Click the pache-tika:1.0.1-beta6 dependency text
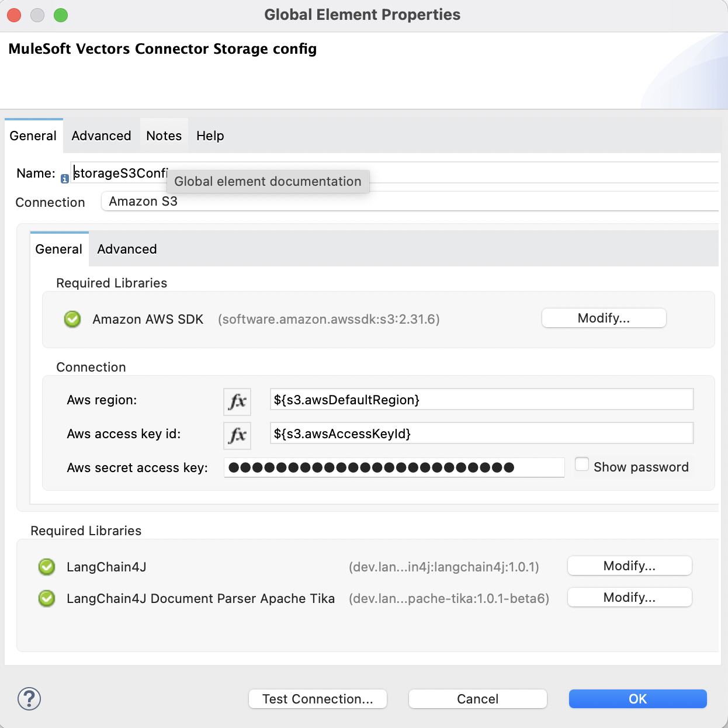Screen dimensions: 728x728 pos(449,598)
